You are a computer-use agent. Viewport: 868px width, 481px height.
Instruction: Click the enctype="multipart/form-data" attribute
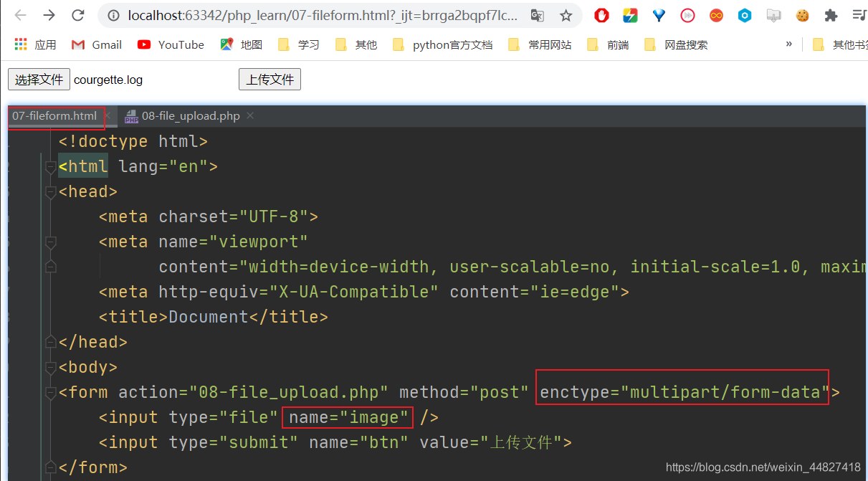(x=685, y=392)
